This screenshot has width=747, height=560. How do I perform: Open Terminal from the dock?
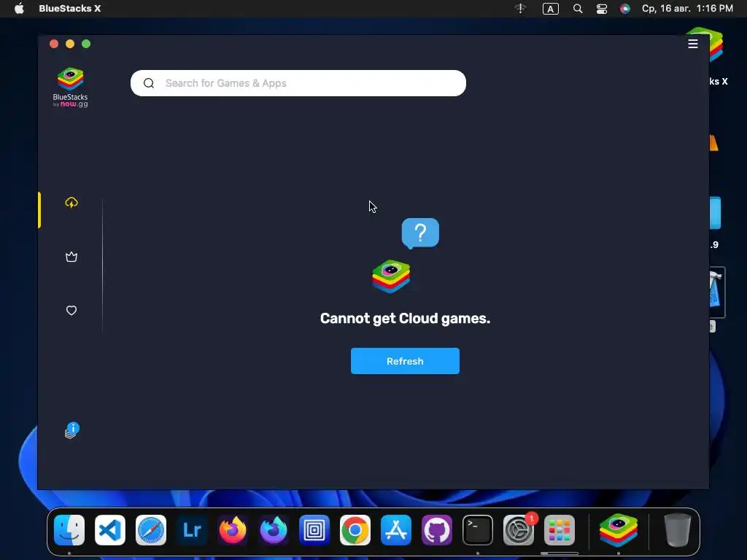pyautogui.click(x=478, y=530)
